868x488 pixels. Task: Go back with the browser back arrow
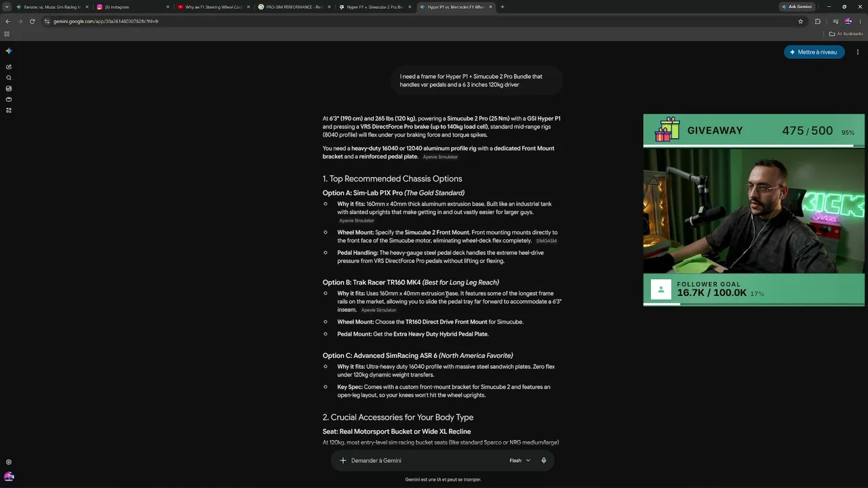click(x=7, y=21)
